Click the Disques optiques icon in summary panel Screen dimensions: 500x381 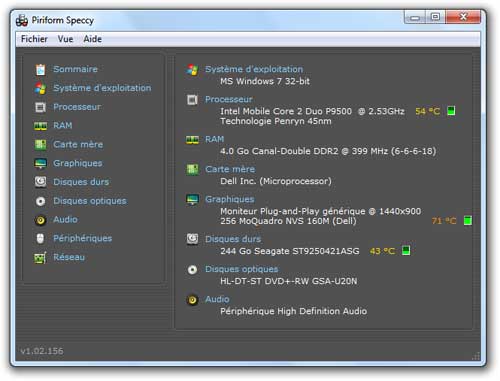click(x=192, y=270)
